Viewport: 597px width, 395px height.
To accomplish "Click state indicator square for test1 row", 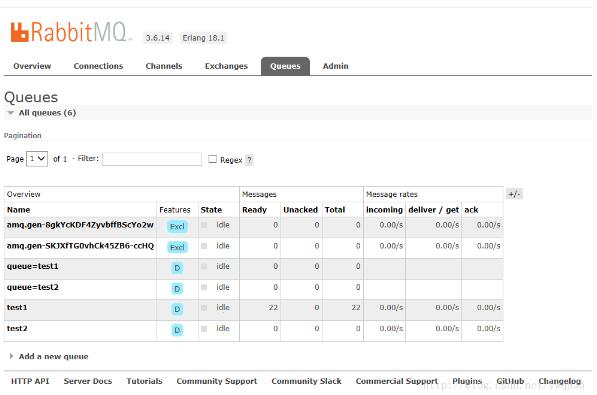I will (204, 307).
